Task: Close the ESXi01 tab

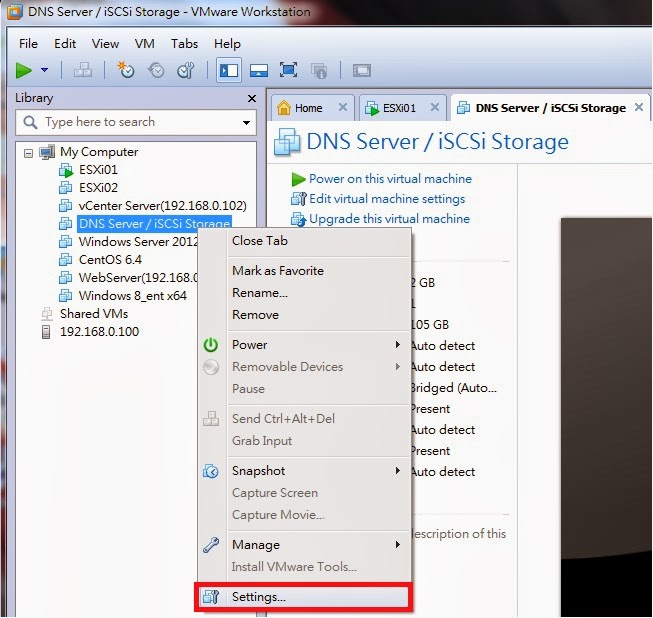Action: click(x=435, y=107)
